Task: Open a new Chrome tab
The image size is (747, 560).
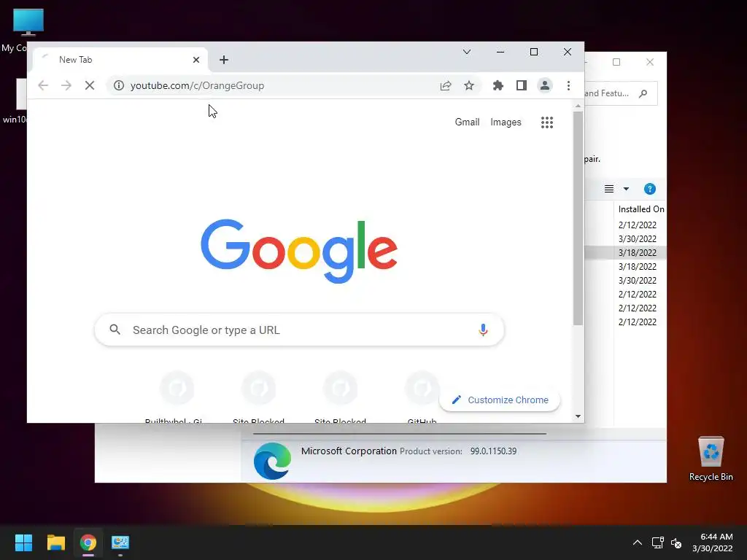Action: pos(224,60)
